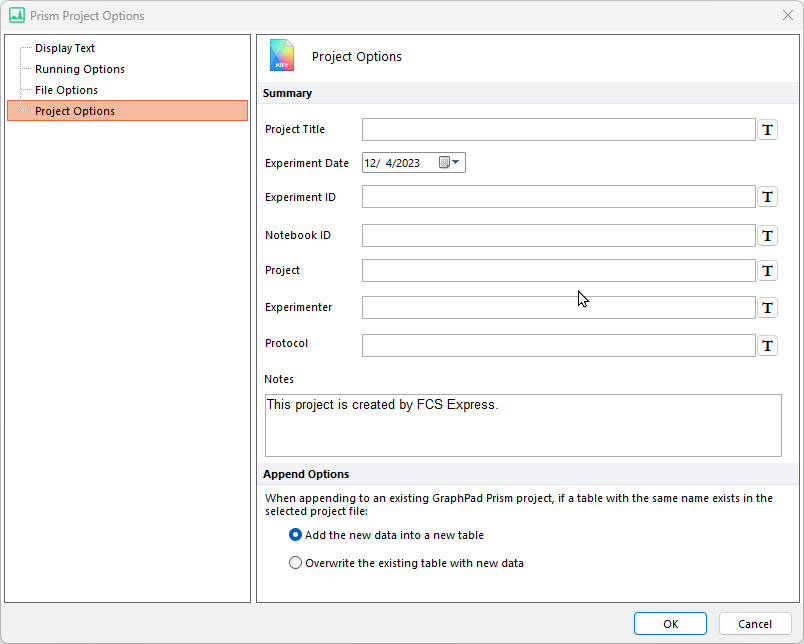Click the PZFX file icon in header
Viewport: 804px width, 644px height.
click(x=282, y=55)
